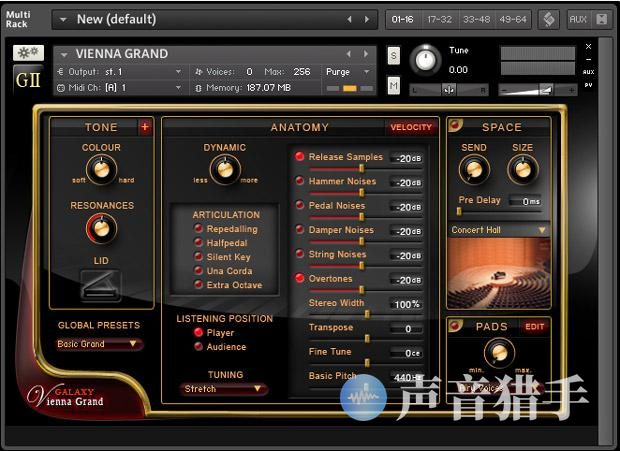620x451 pixels.
Task: Toggle Pedal Noises LED
Action: coord(300,205)
